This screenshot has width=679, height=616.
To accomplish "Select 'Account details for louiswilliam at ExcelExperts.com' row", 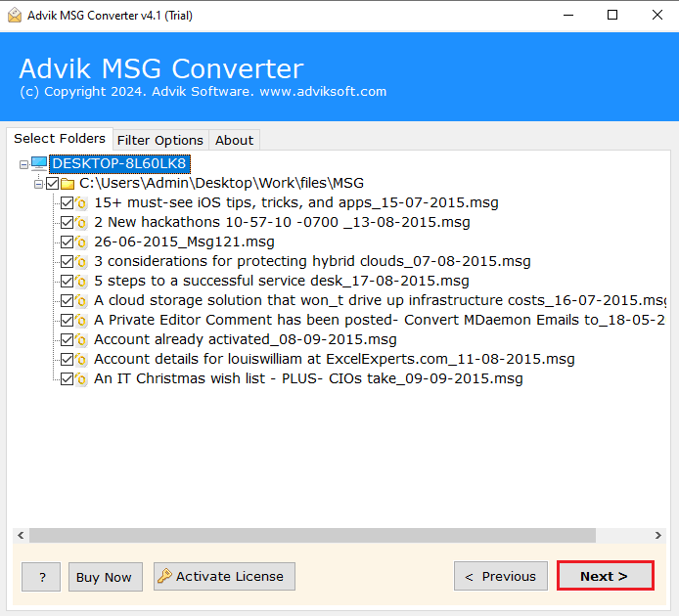I will coord(335,359).
